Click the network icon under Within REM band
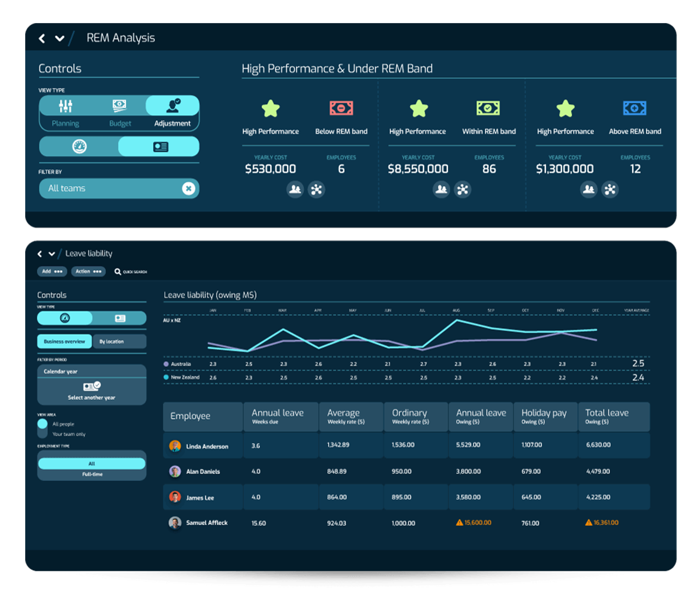The width and height of the screenshot is (700, 597). coord(463,189)
